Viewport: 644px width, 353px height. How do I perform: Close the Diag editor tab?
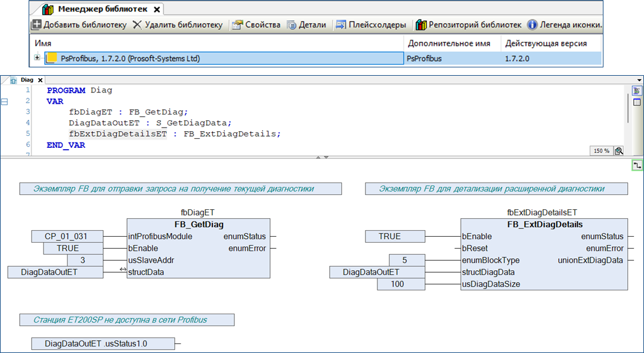pyautogui.click(x=41, y=80)
